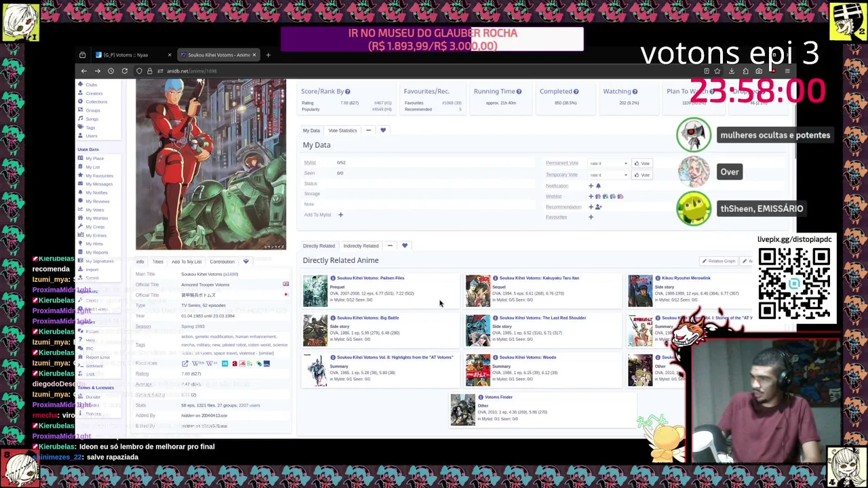The height and width of the screenshot is (488, 868).
Task: Click the bookmark star in browser toolbar
Action: [x=717, y=71]
